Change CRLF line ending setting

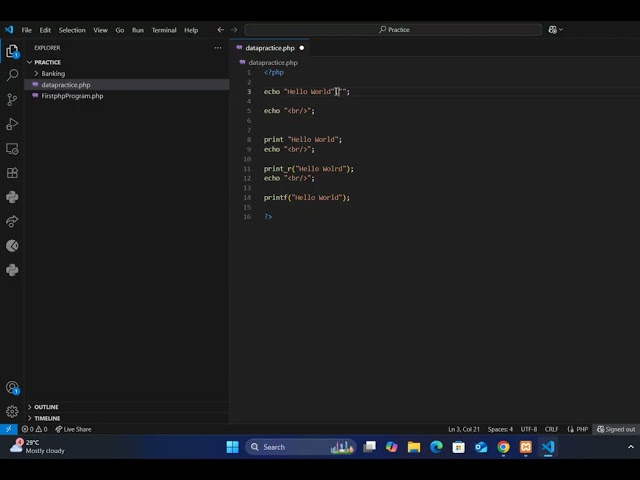pos(551,429)
